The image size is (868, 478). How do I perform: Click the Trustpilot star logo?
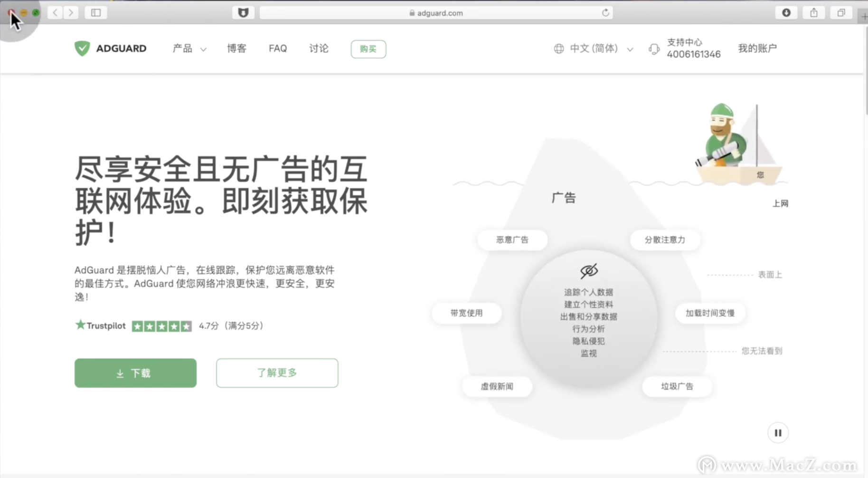coord(80,325)
